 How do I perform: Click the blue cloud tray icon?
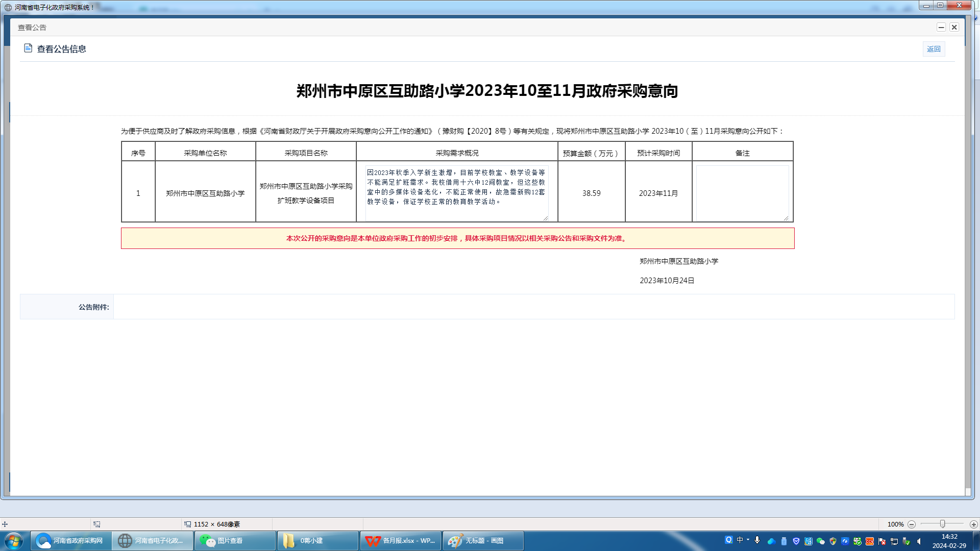click(771, 541)
